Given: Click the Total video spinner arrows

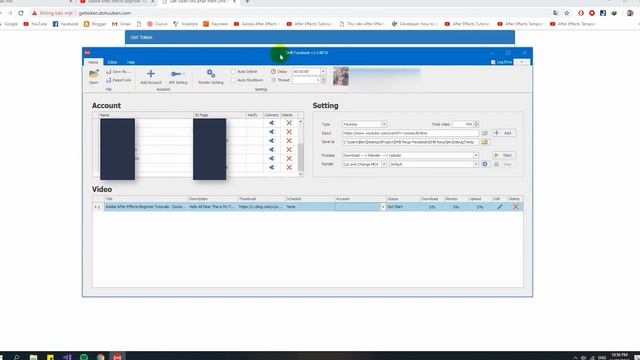Looking at the screenshot, I should click(x=476, y=124).
